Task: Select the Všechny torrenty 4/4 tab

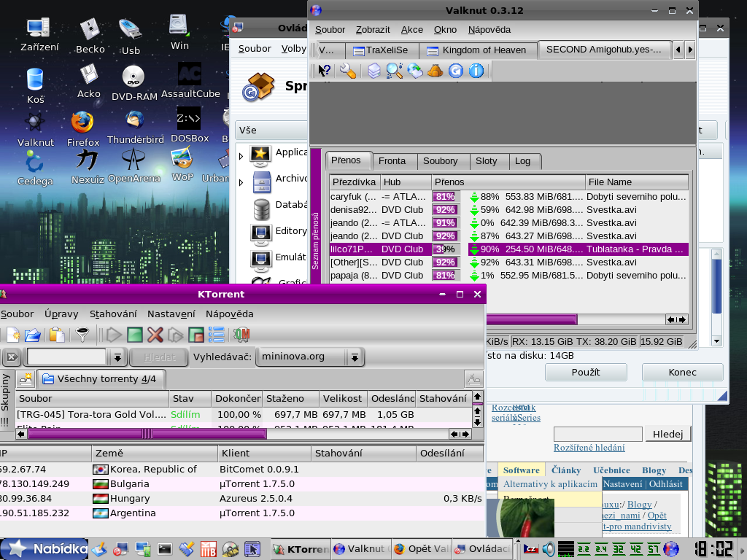Action: pos(100,379)
